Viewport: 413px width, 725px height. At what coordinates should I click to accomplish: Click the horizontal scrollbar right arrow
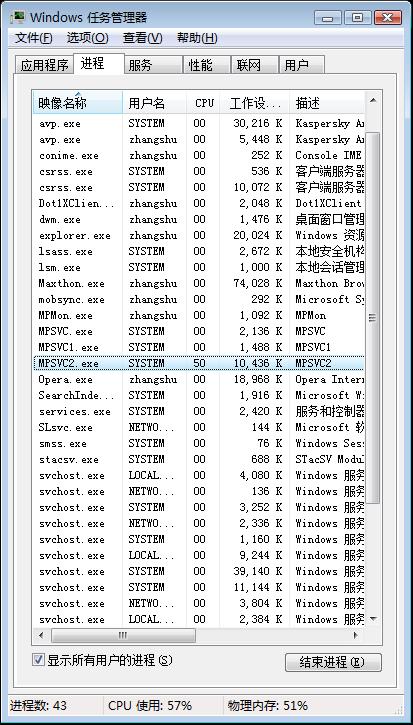click(356, 635)
